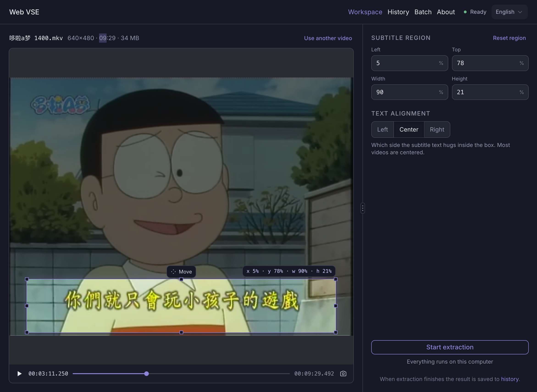Screen dimensions: 537x392
Task: Click the bottom-center handle of the subtitle box
Action: (x=181, y=332)
